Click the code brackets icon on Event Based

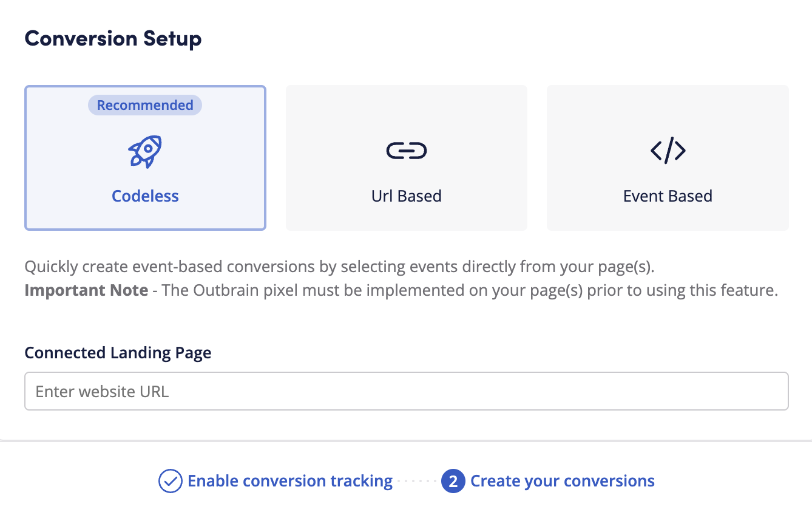coord(668,151)
